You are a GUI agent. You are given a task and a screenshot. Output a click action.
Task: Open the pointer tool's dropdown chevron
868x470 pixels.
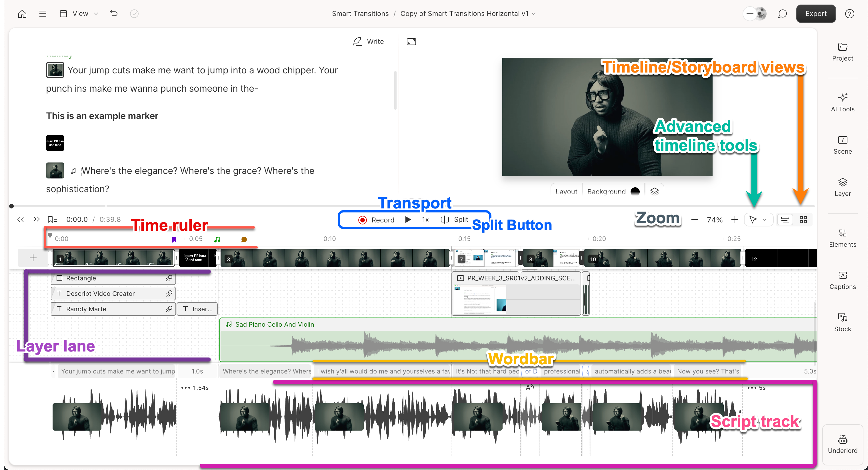[765, 220]
